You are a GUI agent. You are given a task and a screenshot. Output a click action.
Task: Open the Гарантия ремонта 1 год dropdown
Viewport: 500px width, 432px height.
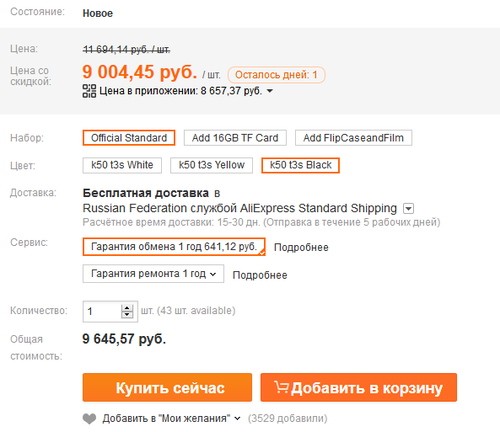[153, 274]
